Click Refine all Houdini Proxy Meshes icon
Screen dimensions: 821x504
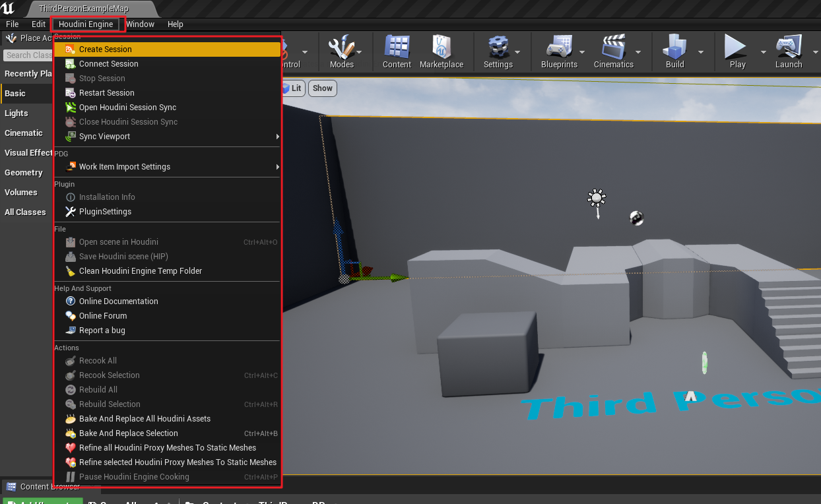[70, 448]
